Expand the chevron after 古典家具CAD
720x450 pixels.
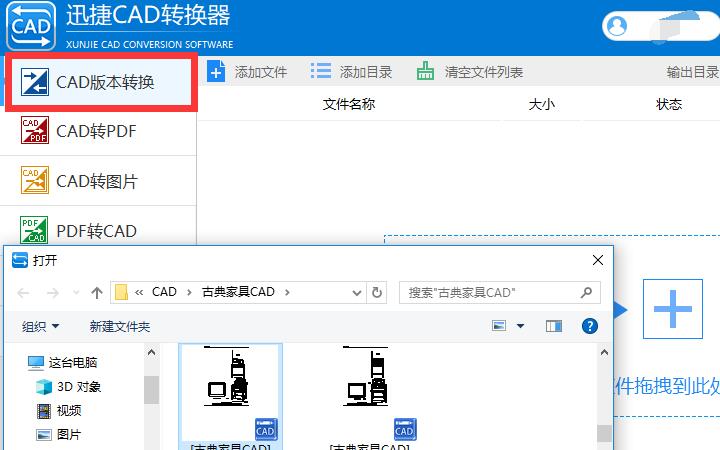tap(287, 292)
